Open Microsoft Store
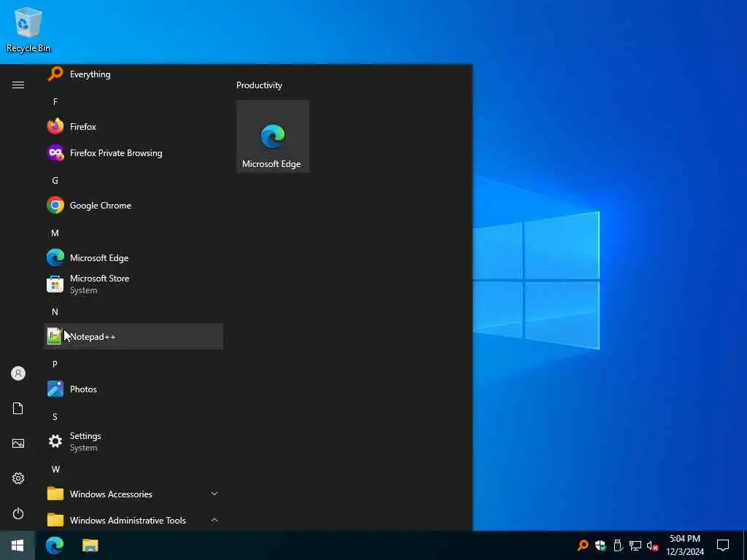The width and height of the screenshot is (747, 560). click(x=133, y=284)
